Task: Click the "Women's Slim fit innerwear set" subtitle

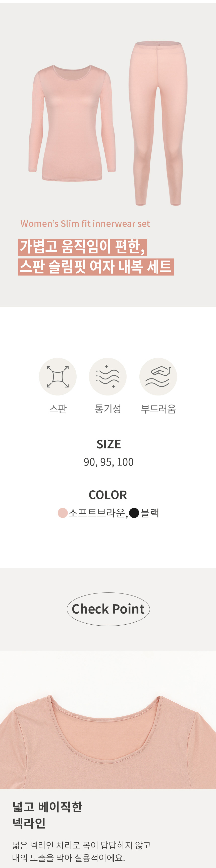Action: (85, 223)
